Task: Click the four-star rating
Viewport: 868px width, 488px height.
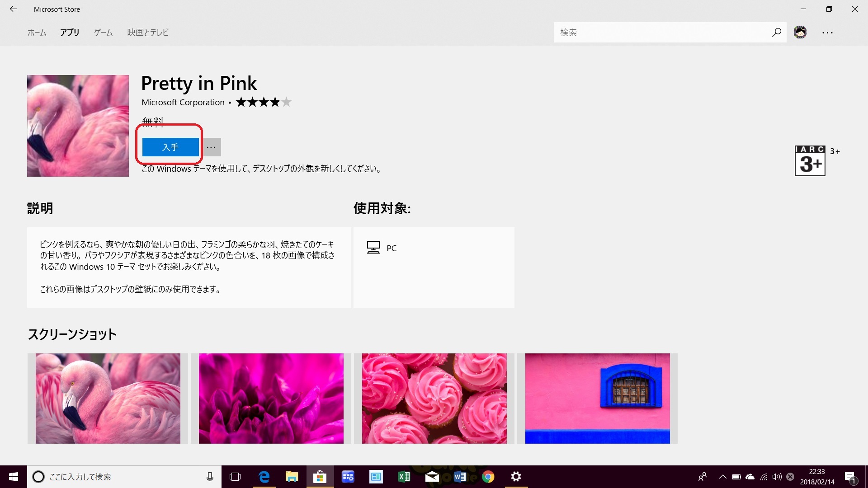Action: [x=264, y=102]
